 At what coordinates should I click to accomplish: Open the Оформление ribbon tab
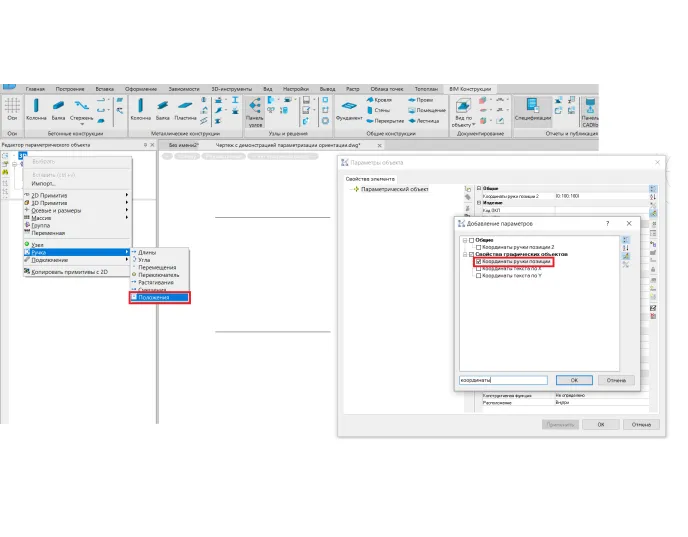(x=140, y=89)
